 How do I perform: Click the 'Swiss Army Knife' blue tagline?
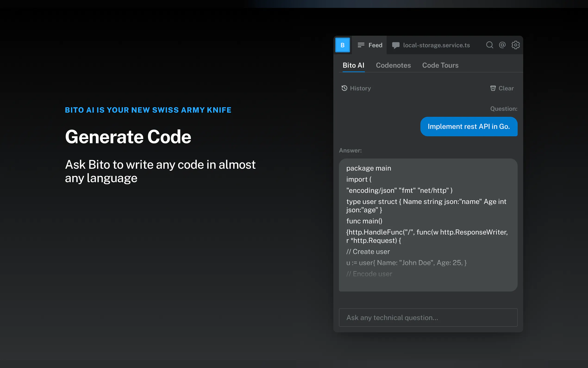coord(148,110)
